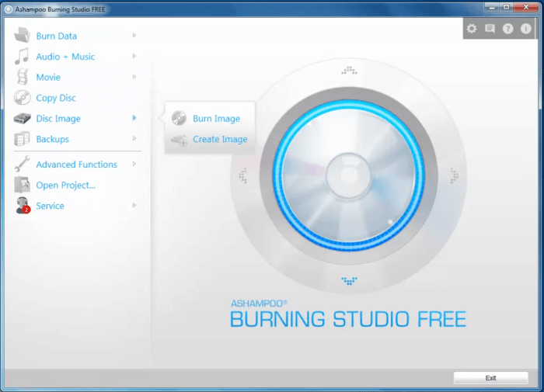The image size is (544, 392).
Task: Expand the Advanced Functions submenu arrow
Action: [x=134, y=164]
